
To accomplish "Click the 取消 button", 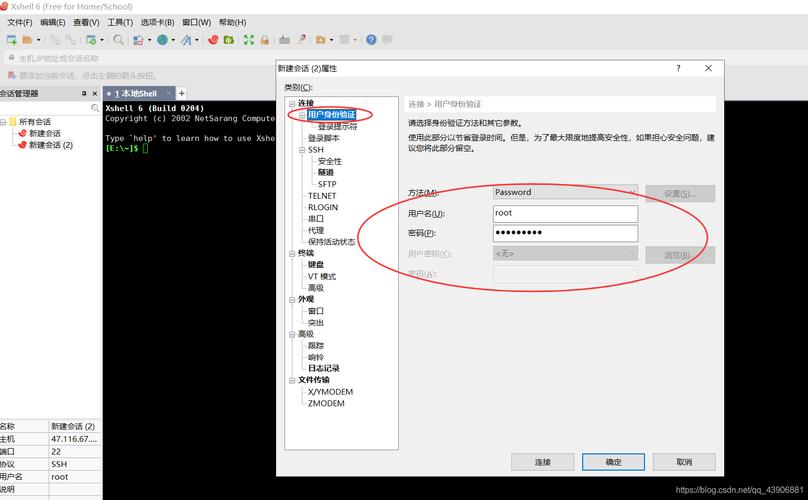I will (x=684, y=462).
